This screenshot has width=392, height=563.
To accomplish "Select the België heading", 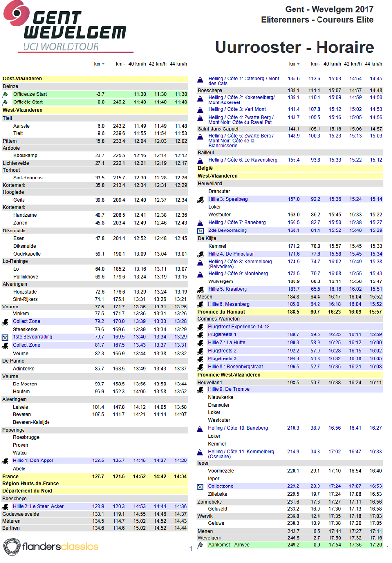I will pyautogui.click(x=205, y=168).
